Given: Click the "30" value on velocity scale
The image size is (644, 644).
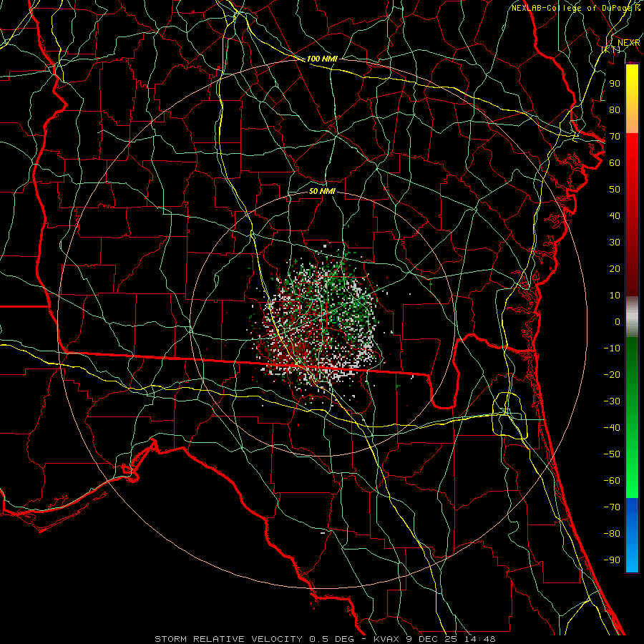Looking at the screenshot, I should 615,243.
